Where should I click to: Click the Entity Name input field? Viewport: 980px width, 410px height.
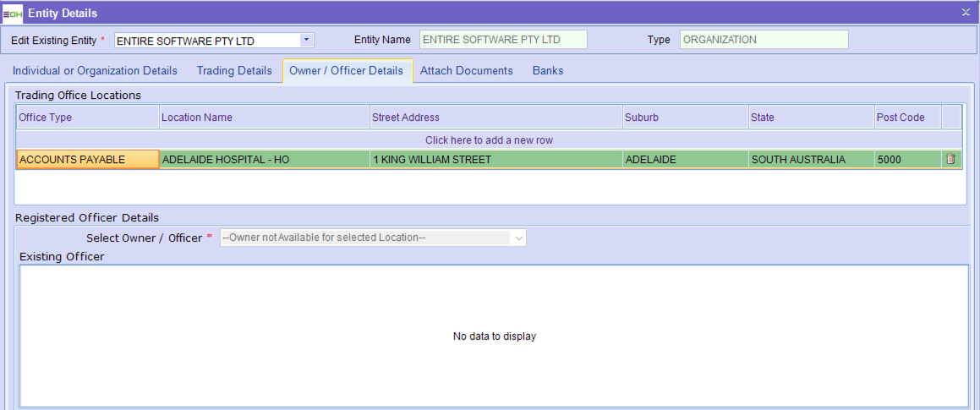(x=503, y=40)
